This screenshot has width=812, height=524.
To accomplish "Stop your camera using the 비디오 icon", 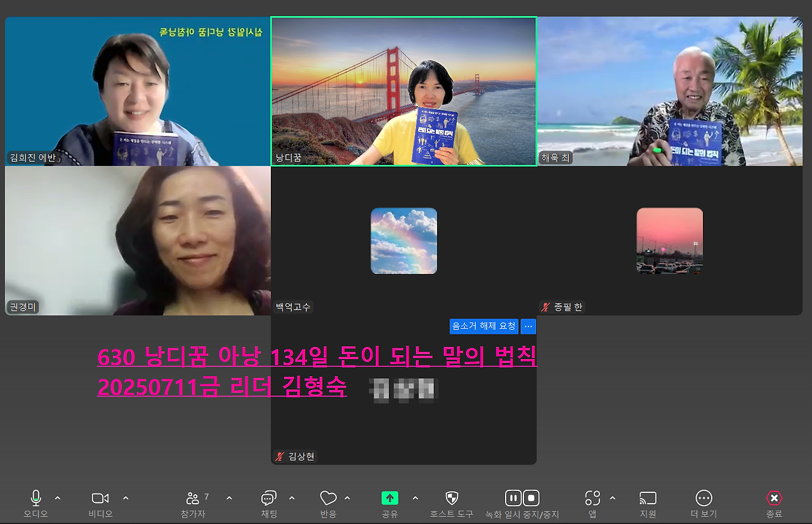I will 100,497.
